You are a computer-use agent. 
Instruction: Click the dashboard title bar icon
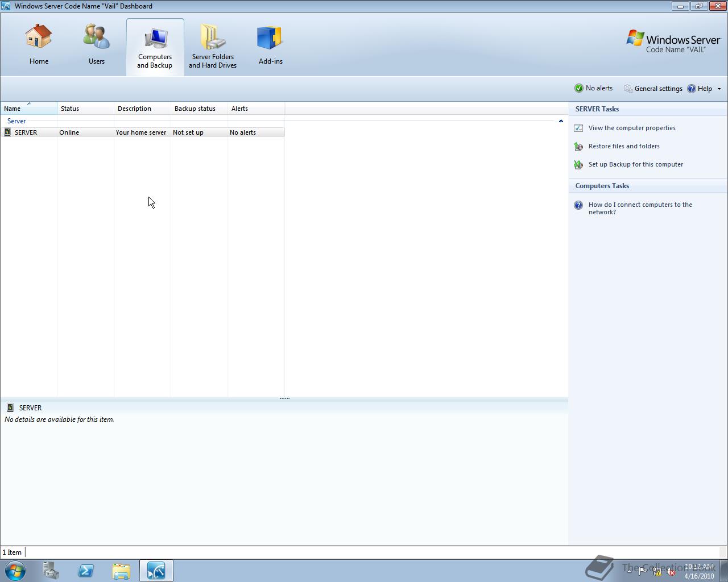coord(6,6)
